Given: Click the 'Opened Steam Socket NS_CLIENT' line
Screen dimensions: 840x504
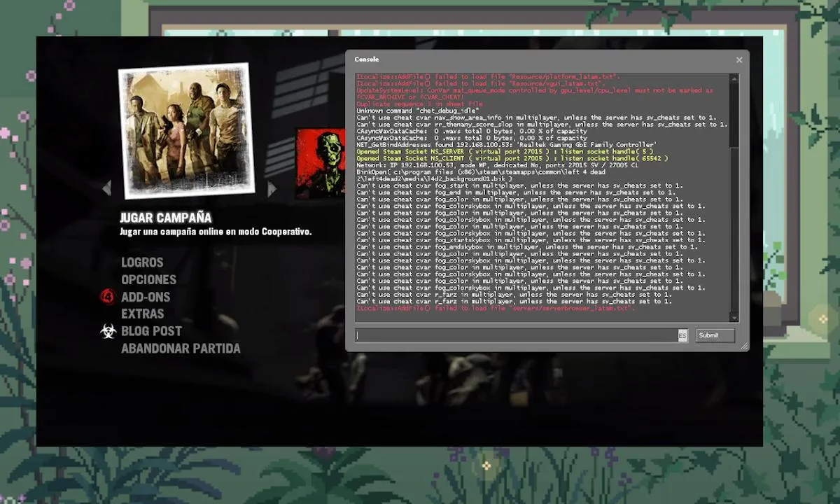Looking at the screenshot, I should 512,158.
